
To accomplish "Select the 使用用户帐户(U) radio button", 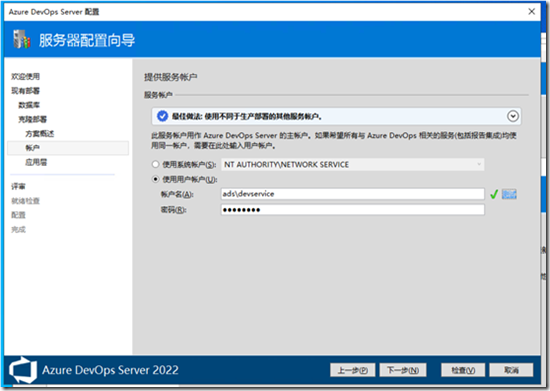I will point(155,179).
